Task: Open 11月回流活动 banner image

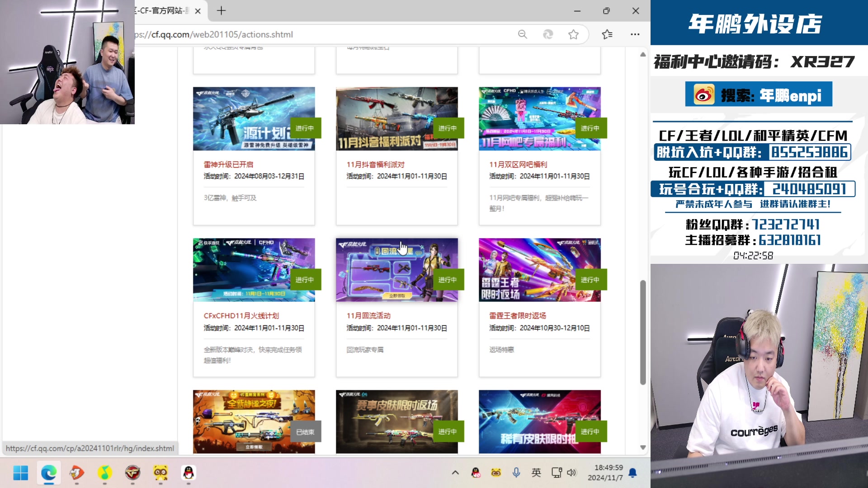Action: [x=397, y=270]
